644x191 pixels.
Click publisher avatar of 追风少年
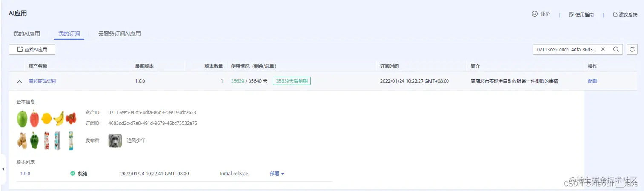[x=115, y=141]
